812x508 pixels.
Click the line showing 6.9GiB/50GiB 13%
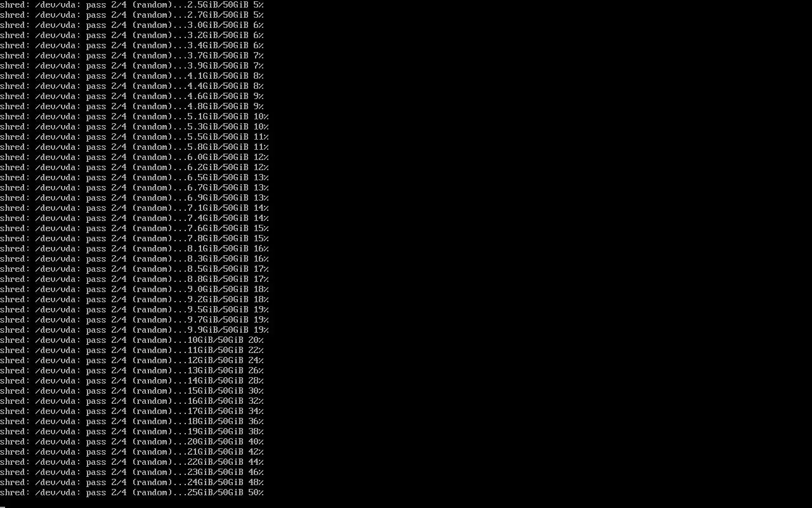coord(134,198)
